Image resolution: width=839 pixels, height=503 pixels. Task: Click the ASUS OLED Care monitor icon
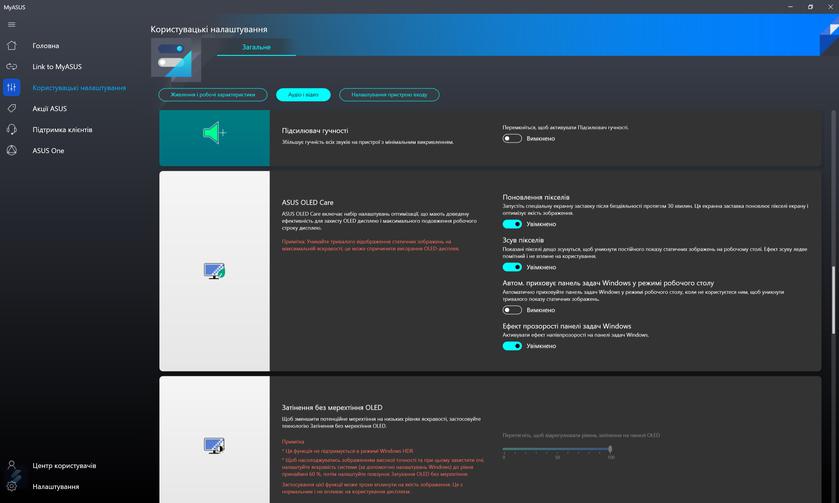coord(214,271)
